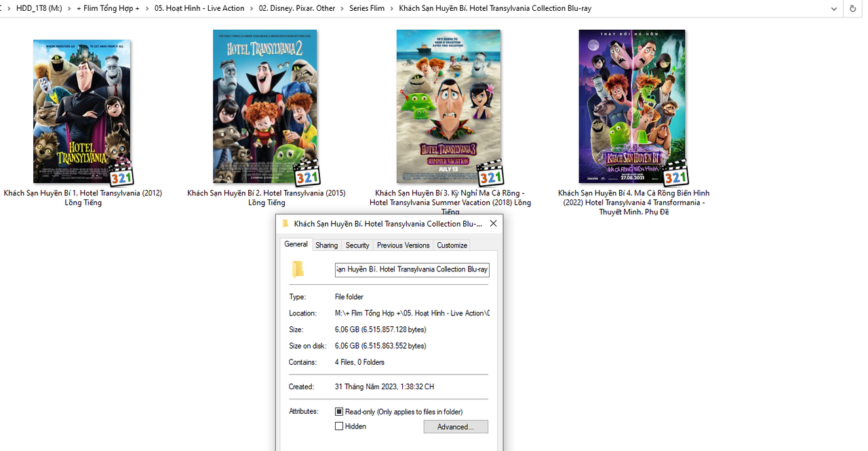The width and height of the screenshot is (868, 451).
Task: Enable the Hidden attribute checkbox
Action: pos(339,427)
